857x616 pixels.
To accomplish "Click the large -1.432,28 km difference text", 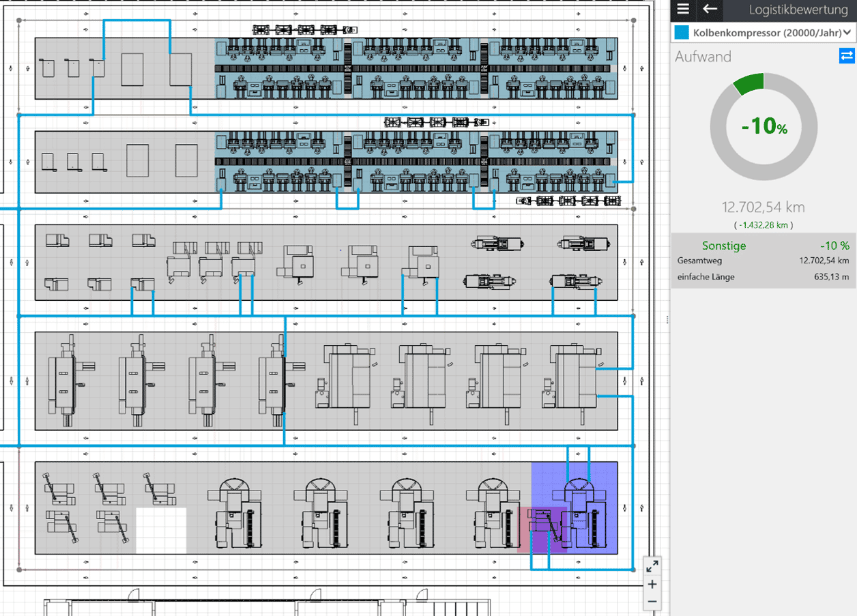I will (x=763, y=224).
